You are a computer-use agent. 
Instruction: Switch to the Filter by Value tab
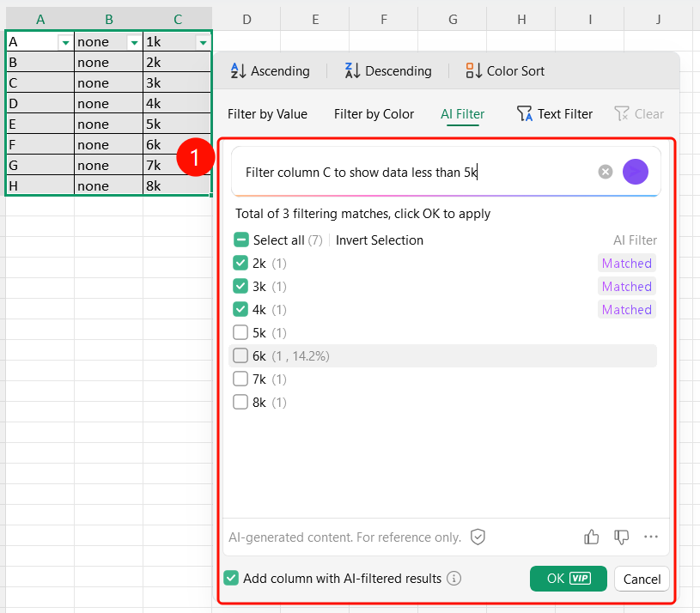click(267, 114)
